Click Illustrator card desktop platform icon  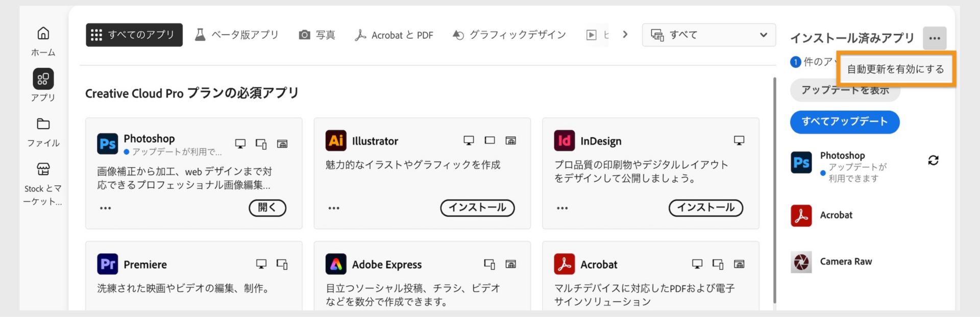coord(469,140)
